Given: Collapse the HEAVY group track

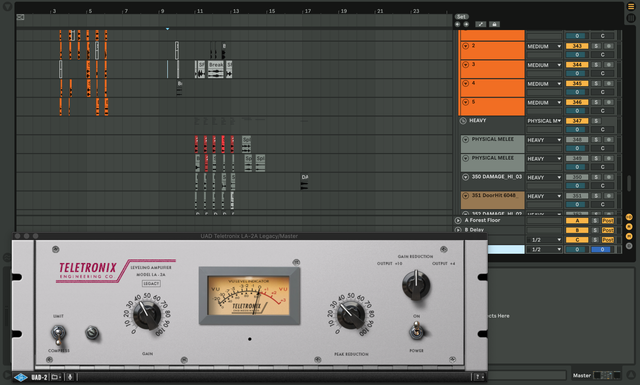Looking at the screenshot, I should [x=463, y=121].
